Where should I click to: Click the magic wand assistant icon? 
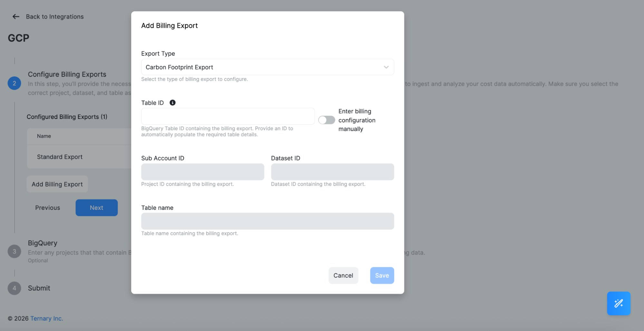click(x=619, y=303)
